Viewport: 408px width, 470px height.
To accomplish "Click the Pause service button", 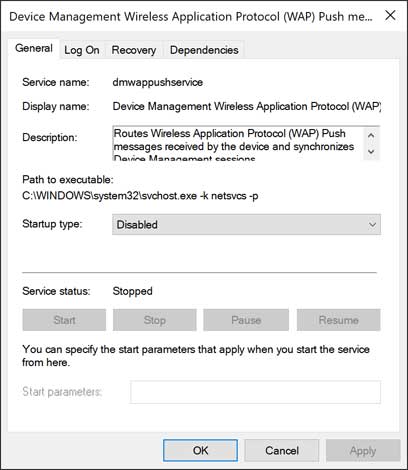I will pyautogui.click(x=246, y=320).
